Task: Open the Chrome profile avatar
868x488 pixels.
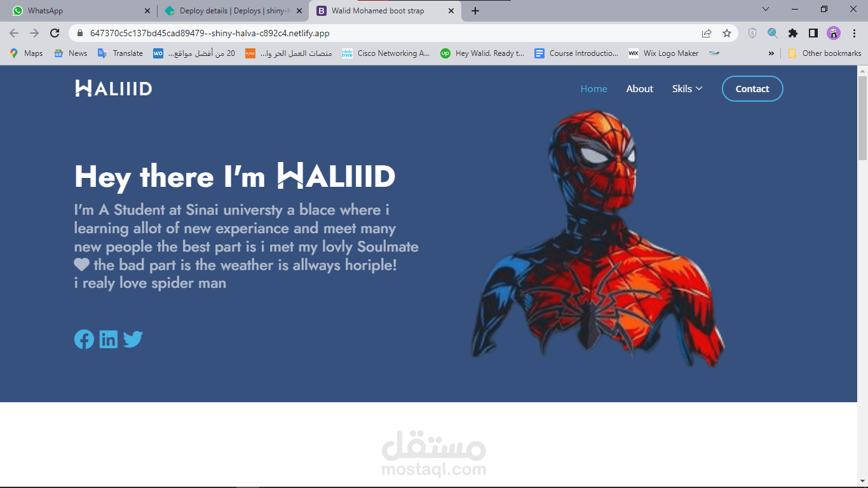Action: click(834, 33)
